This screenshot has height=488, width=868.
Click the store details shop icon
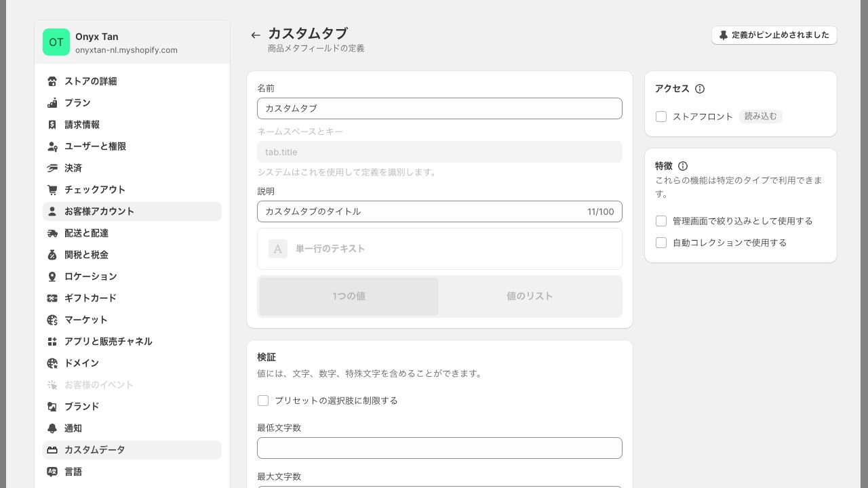click(x=52, y=81)
